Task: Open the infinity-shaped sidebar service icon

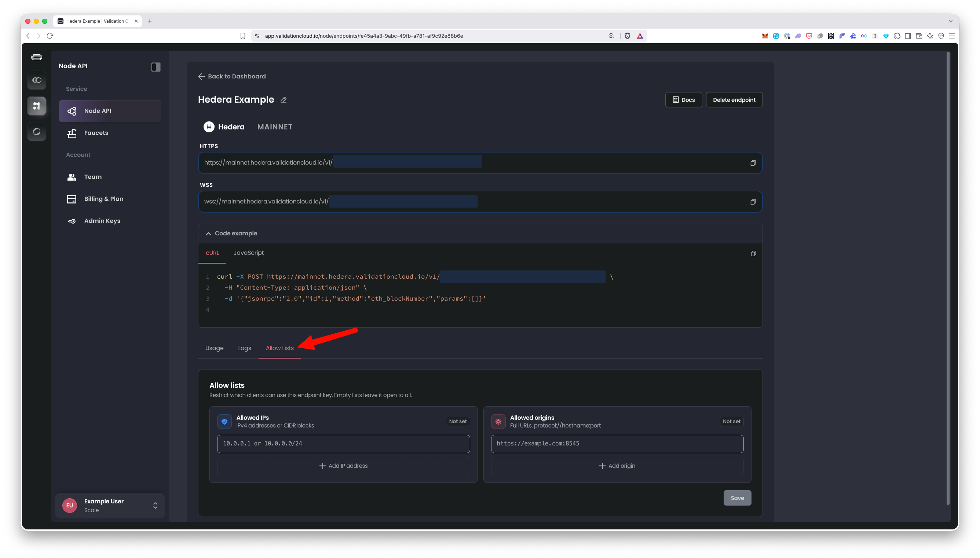Action: pyautogui.click(x=37, y=80)
